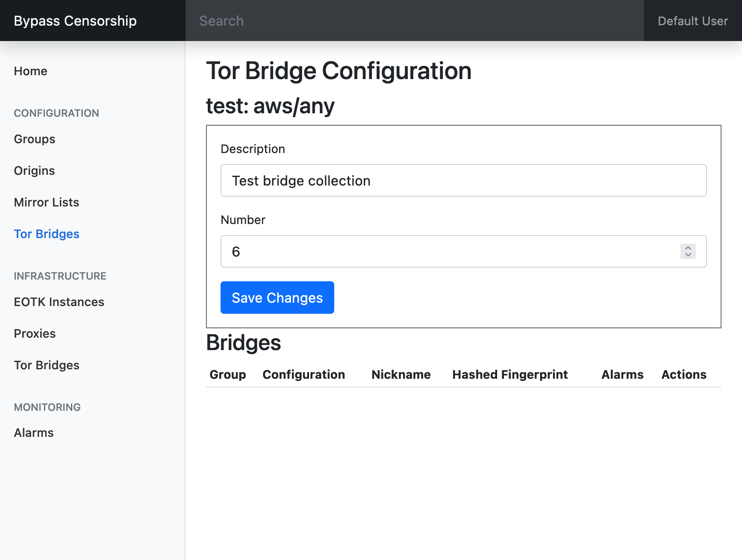
Task: Click the Hashed Fingerprint column header
Action: [510, 374]
